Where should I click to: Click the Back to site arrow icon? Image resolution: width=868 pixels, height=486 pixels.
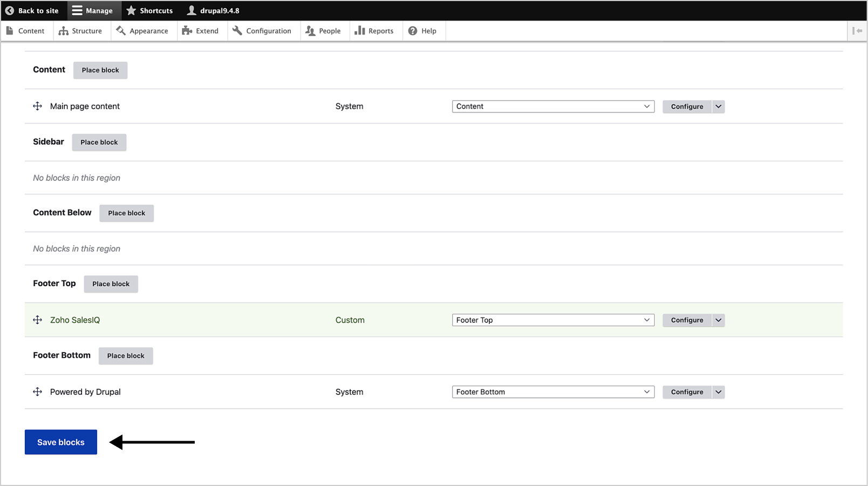click(x=10, y=11)
